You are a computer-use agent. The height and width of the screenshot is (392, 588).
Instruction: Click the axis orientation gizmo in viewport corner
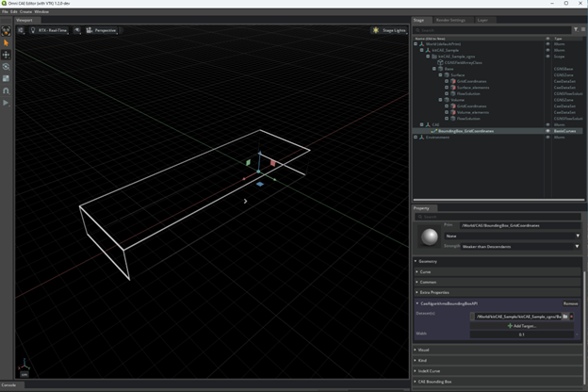24,364
